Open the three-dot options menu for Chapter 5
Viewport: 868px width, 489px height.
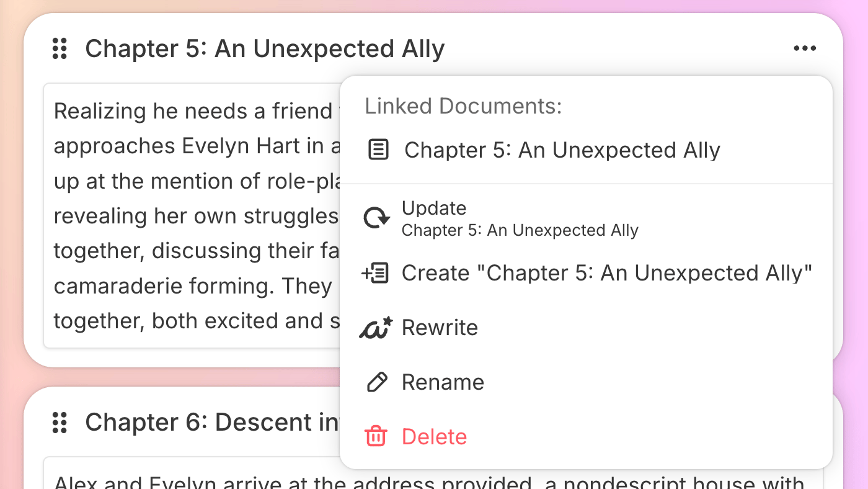tap(804, 48)
